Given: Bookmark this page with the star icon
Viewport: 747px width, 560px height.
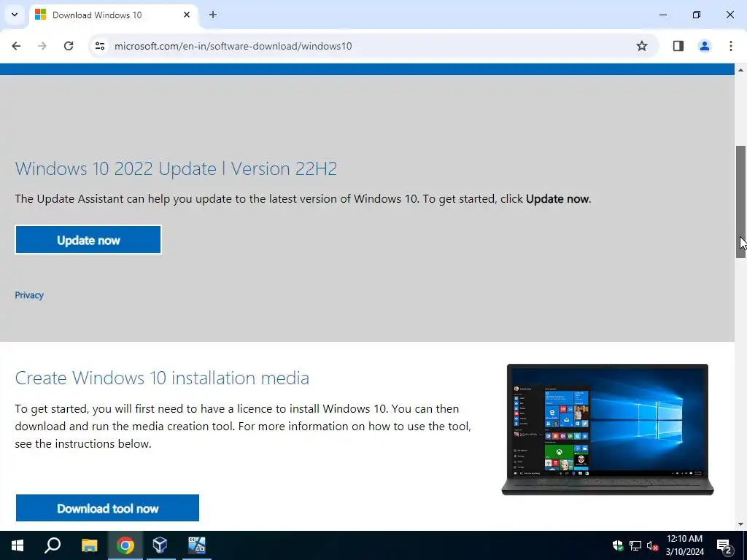Looking at the screenshot, I should (x=642, y=46).
